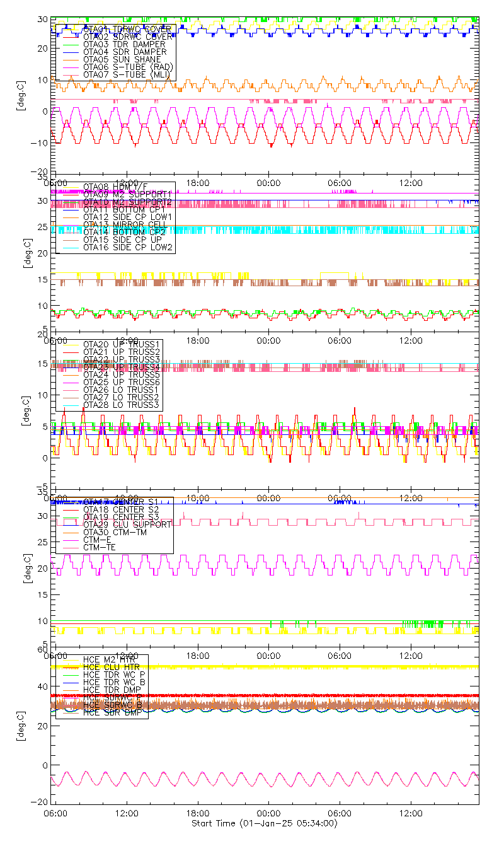504x851 pixels.
Task: Select the 'OTA24 UP TRUSS5' legend label
Action: pyautogui.click(x=122, y=374)
